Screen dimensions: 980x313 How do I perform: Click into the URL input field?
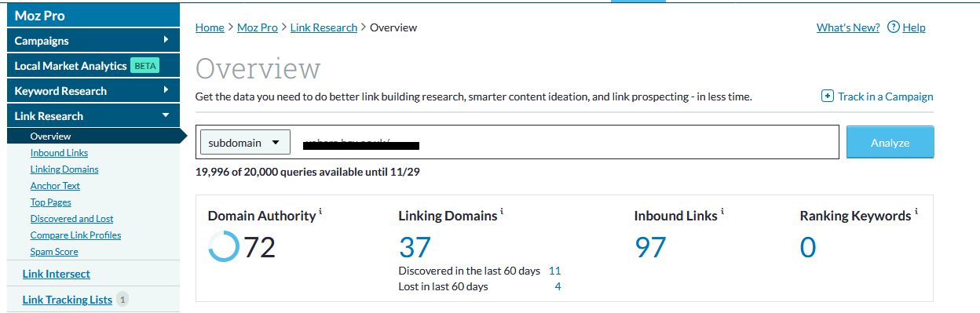click(565, 143)
